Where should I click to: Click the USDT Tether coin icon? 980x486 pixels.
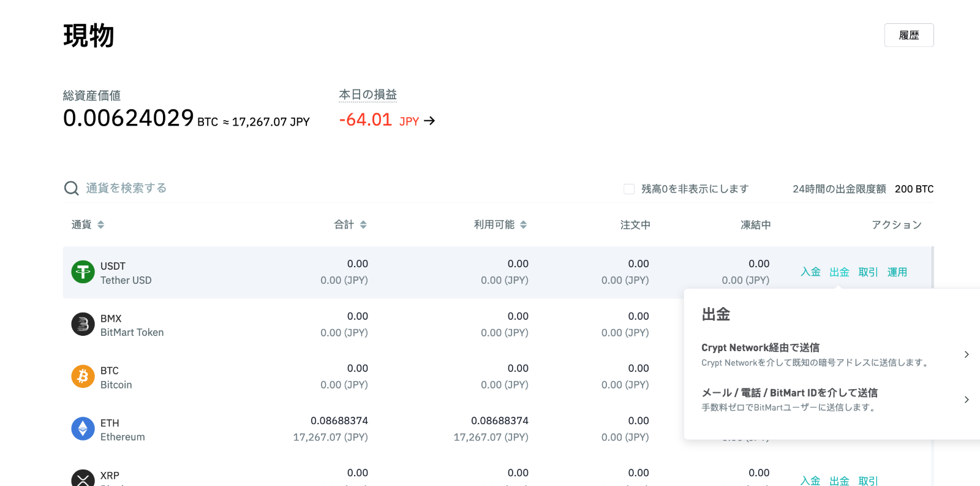[x=83, y=272]
